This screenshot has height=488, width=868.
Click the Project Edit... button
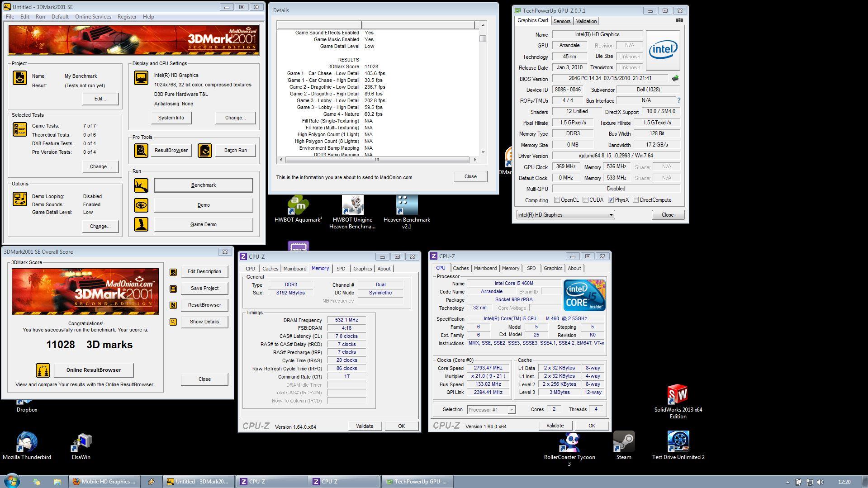(x=100, y=99)
